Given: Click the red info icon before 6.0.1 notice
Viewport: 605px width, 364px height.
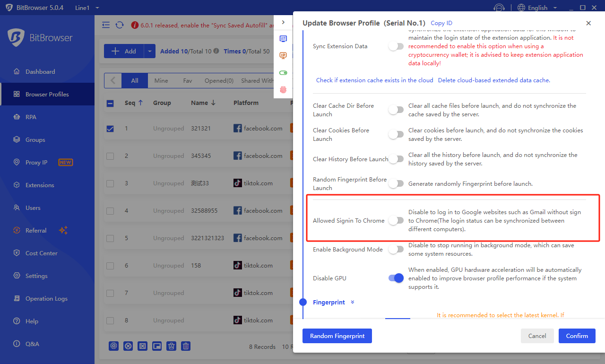Looking at the screenshot, I should click(x=135, y=25).
